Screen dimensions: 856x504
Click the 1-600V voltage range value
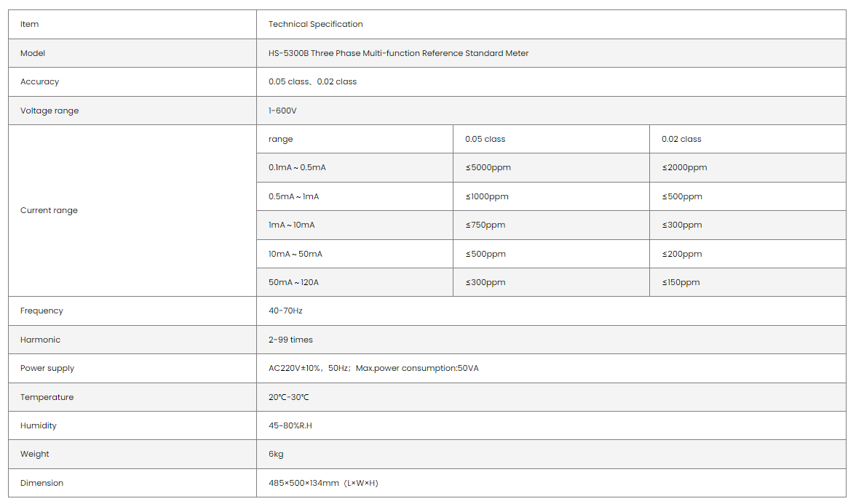click(x=282, y=111)
